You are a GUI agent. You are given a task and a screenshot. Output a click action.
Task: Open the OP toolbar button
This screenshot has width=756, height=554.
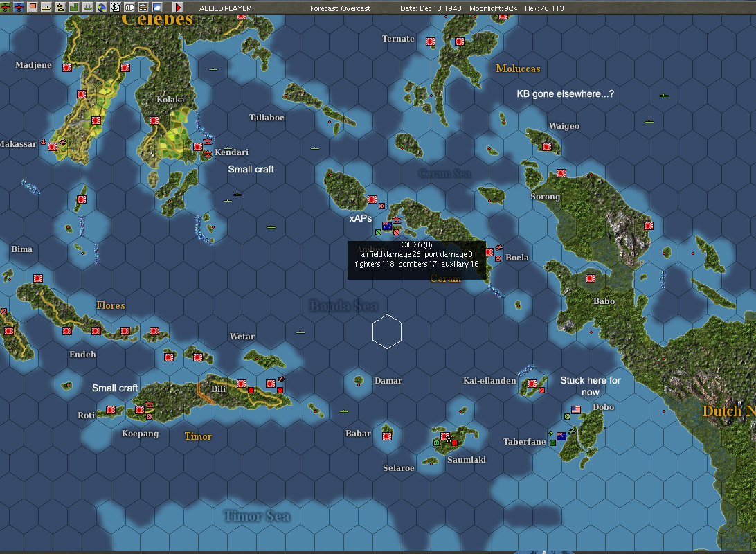(x=129, y=7)
